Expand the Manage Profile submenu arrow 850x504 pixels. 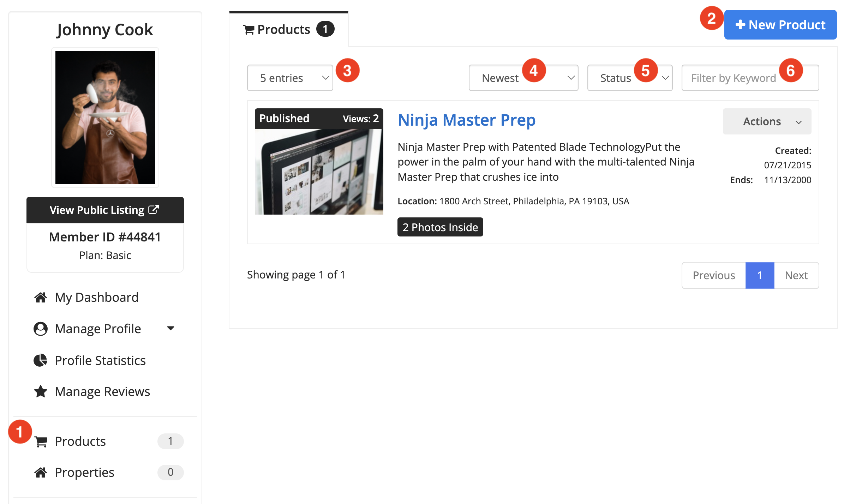tap(170, 329)
